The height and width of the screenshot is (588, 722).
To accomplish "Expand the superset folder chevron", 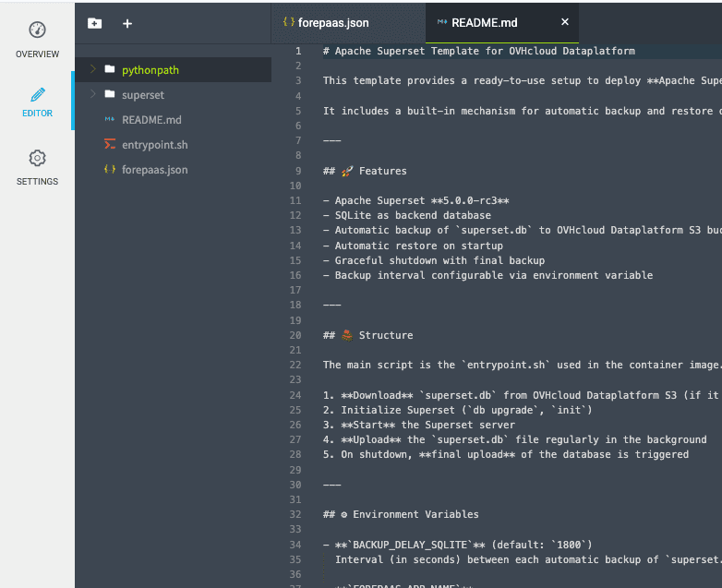I will pos(92,94).
